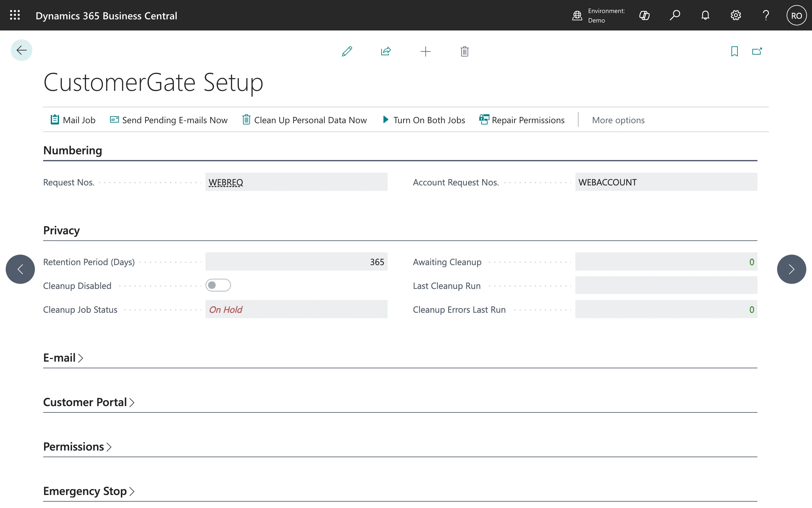Collapse the Numbering section header
This screenshot has height=508, width=812.
[x=72, y=150]
